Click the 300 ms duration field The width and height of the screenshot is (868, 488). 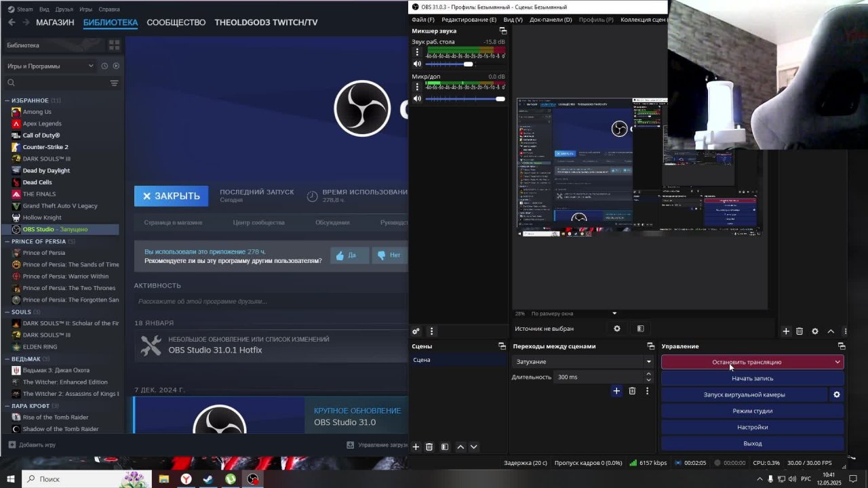click(599, 377)
